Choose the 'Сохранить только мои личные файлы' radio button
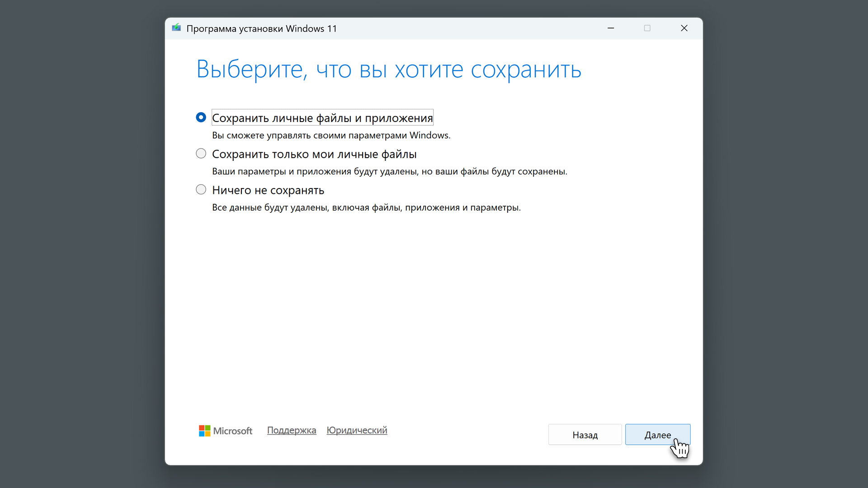This screenshot has width=868, height=488. pos(201,154)
